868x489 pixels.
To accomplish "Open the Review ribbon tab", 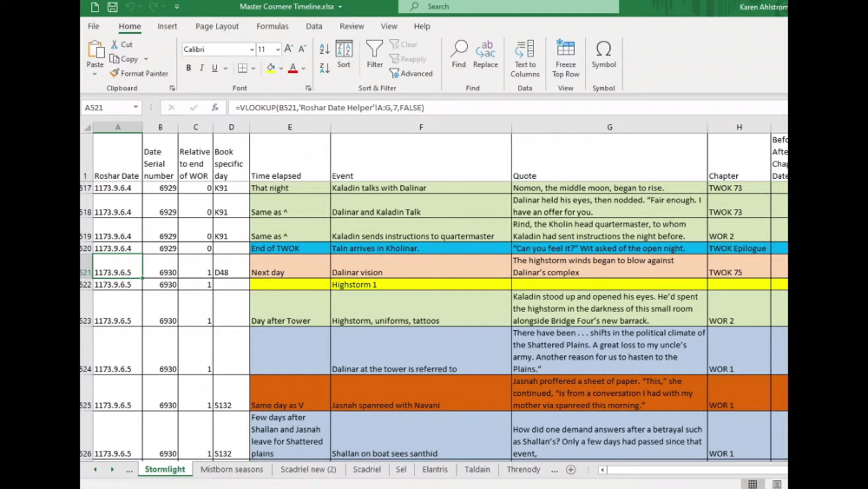I will [352, 26].
